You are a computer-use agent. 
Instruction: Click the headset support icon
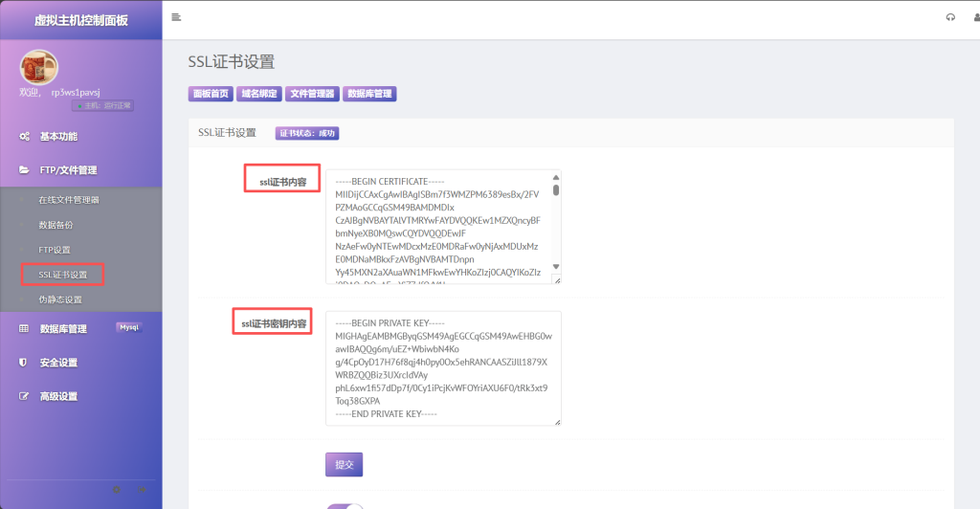pyautogui.click(x=950, y=17)
